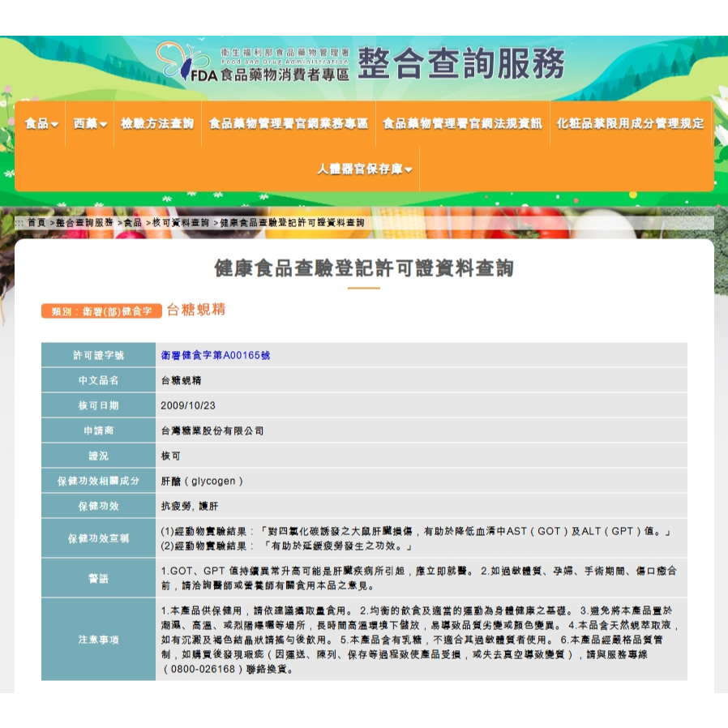Click the 核可資料查詢 breadcrumb link

click(x=181, y=222)
